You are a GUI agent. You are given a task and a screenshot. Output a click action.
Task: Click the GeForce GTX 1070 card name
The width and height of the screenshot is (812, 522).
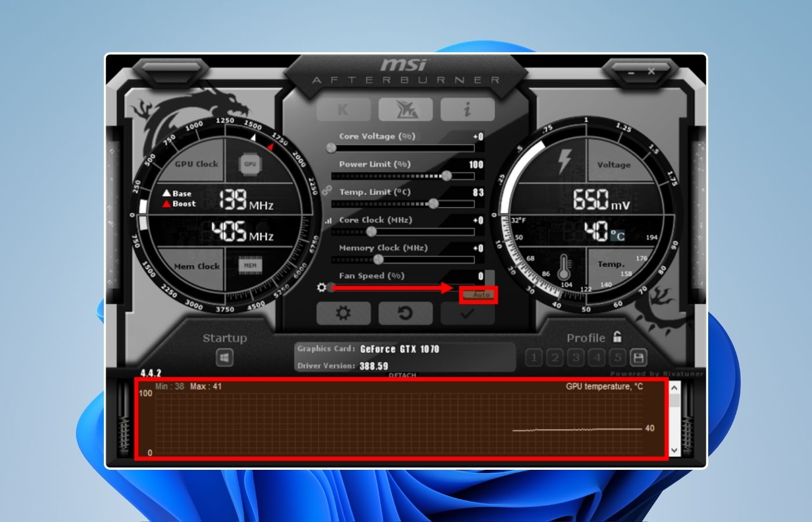pos(400,349)
